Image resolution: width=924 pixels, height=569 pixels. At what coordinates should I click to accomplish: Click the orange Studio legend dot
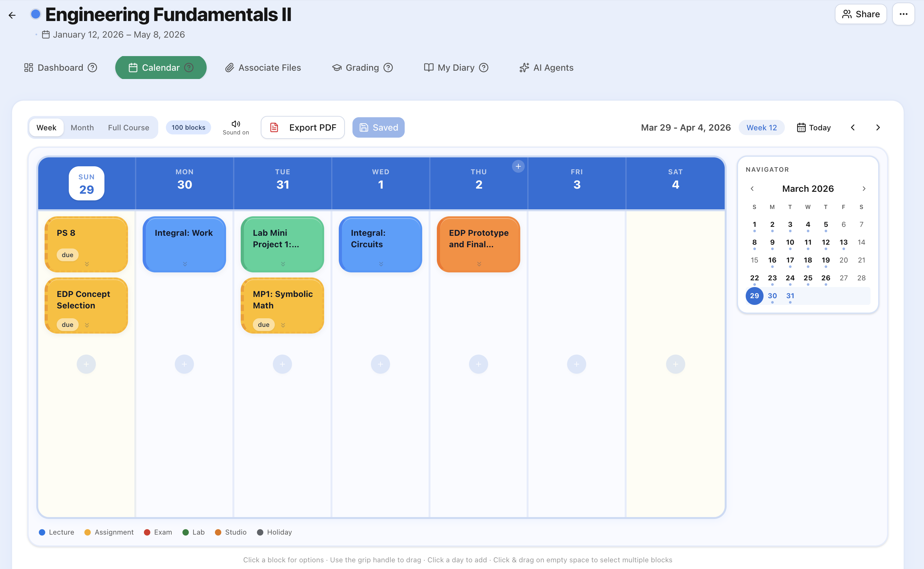click(218, 532)
